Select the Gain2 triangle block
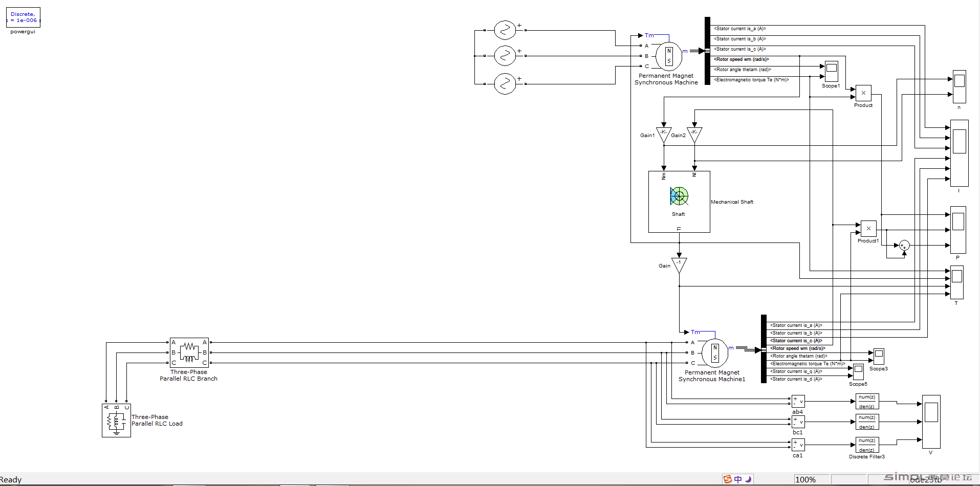The width and height of the screenshot is (980, 486). tap(694, 135)
